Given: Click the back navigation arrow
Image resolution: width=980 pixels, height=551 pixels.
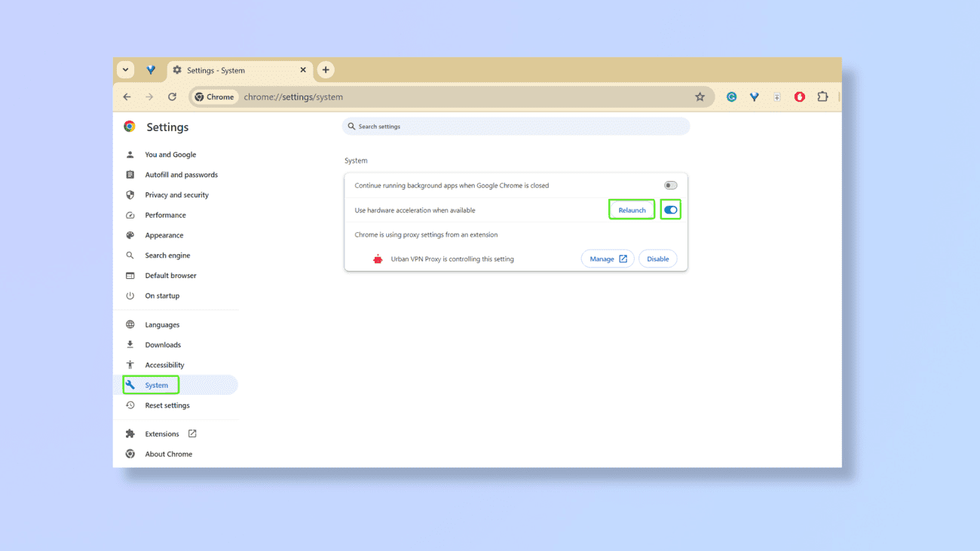Looking at the screenshot, I should 127,97.
